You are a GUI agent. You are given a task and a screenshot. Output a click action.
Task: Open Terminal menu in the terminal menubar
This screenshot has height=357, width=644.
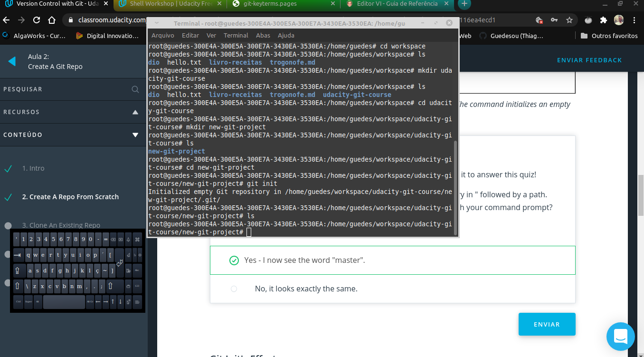tap(236, 36)
